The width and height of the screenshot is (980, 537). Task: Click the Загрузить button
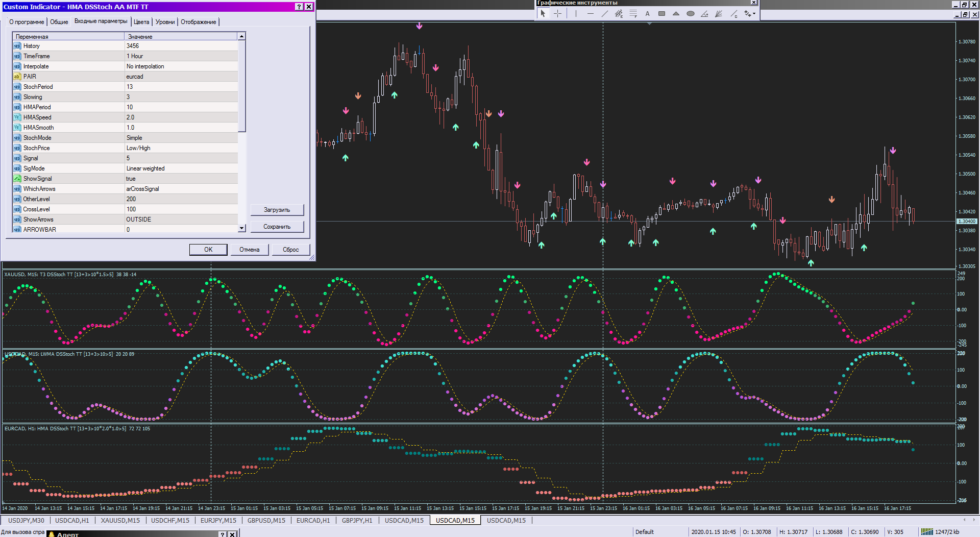(277, 210)
